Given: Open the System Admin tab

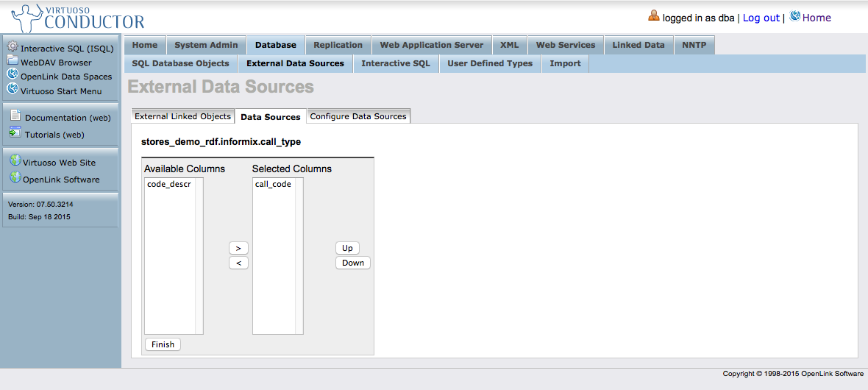Looking at the screenshot, I should 206,45.
